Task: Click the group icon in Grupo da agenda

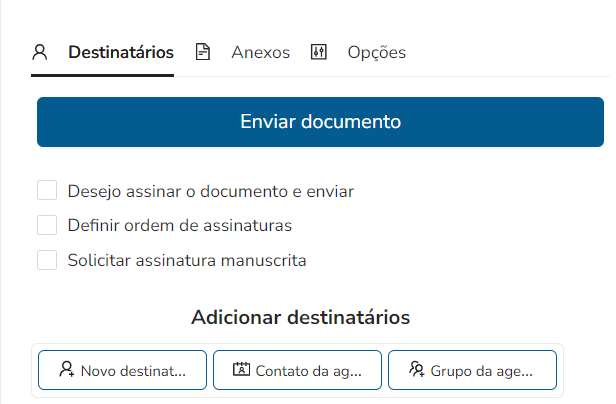Action: tap(417, 370)
